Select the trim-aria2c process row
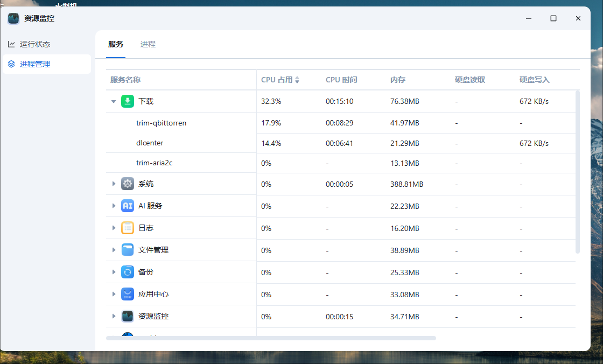The height and width of the screenshot is (364, 603). click(340, 163)
